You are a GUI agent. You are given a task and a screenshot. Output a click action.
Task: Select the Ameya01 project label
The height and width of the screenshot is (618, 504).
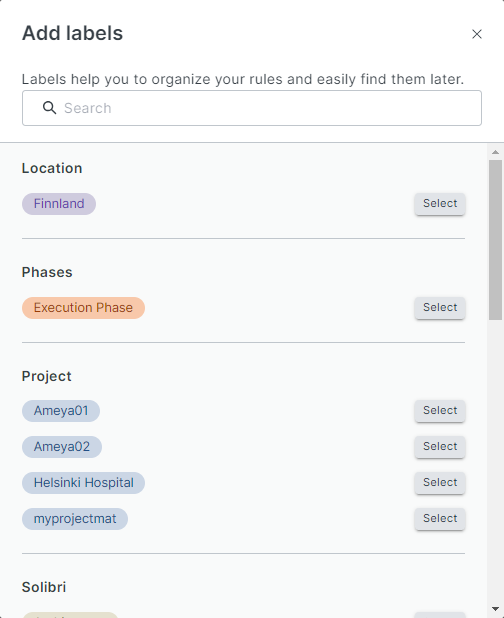[440, 411]
